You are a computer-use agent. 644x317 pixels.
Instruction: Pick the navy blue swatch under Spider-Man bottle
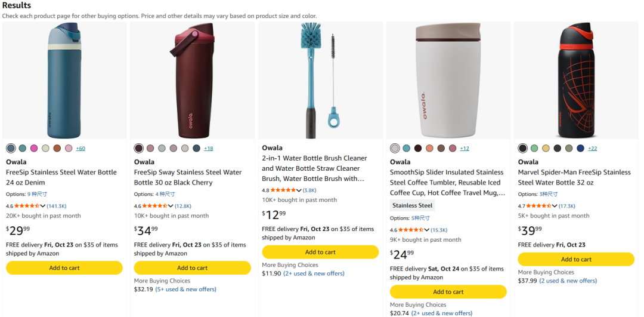click(x=580, y=149)
